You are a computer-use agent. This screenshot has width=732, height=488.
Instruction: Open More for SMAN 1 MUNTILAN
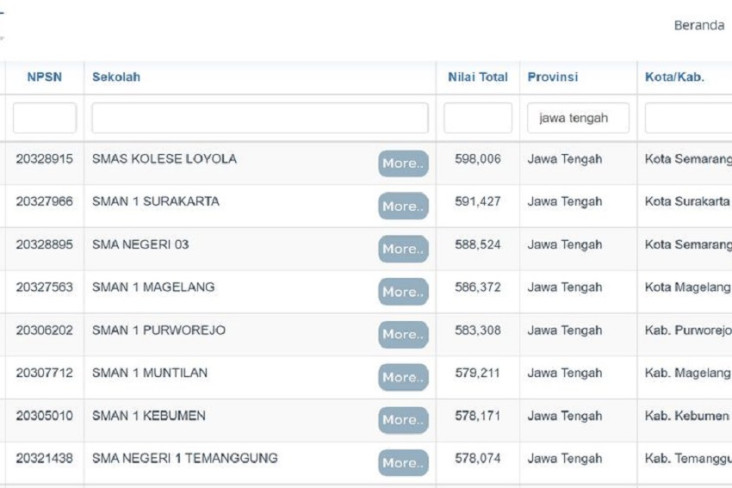(x=403, y=377)
